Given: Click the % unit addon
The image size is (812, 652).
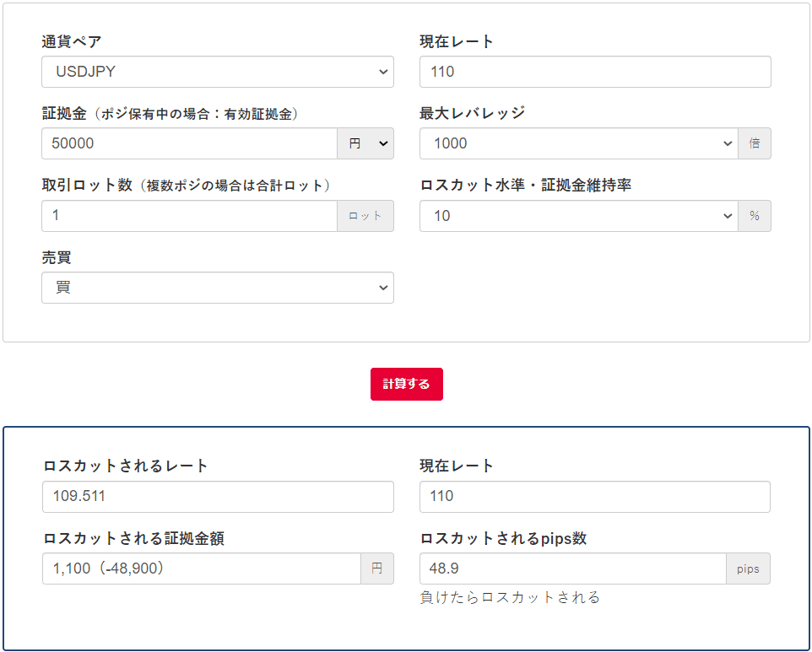Looking at the screenshot, I should [754, 216].
